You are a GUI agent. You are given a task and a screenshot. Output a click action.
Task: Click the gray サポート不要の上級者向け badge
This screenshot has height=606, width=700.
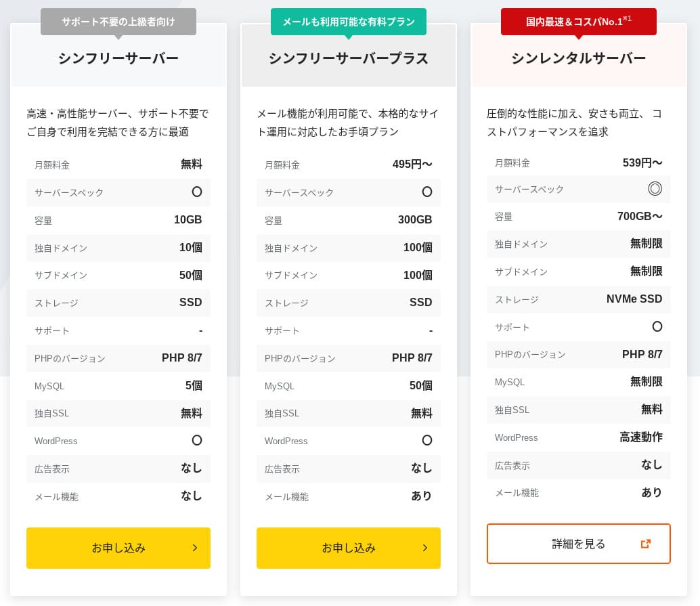118,22
